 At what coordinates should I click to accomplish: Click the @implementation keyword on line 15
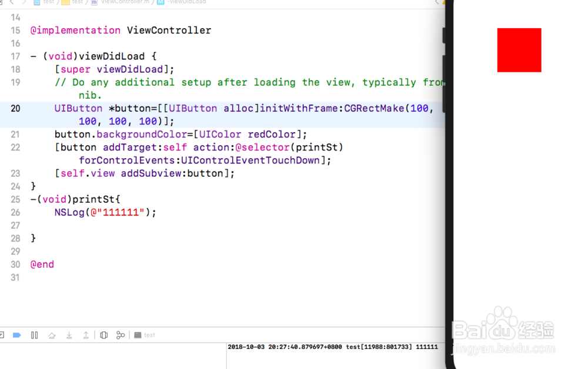coord(75,31)
